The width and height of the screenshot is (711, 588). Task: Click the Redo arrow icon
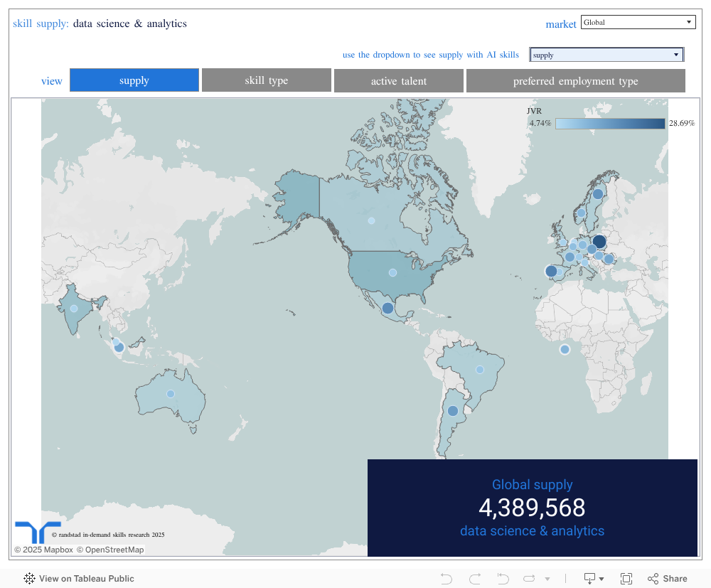[474, 578]
